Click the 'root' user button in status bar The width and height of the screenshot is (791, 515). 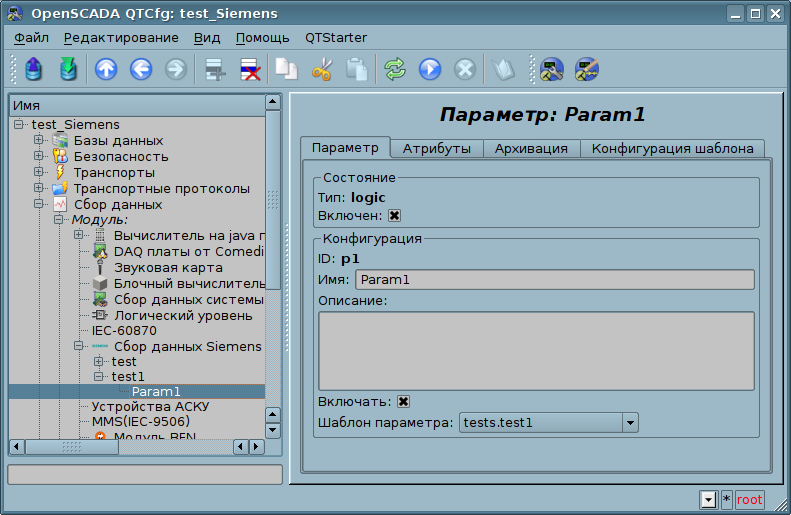tap(749, 499)
